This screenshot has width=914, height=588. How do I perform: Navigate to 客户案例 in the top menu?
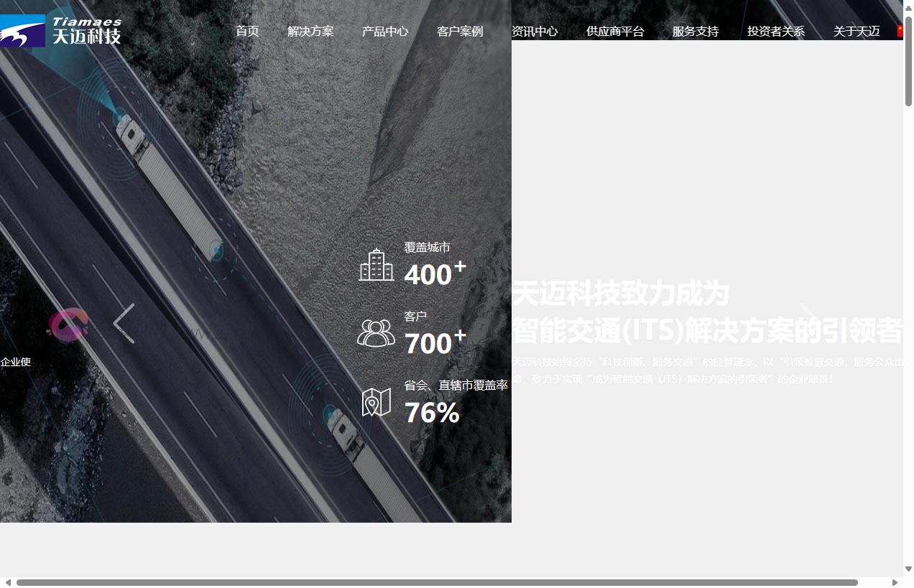point(460,31)
